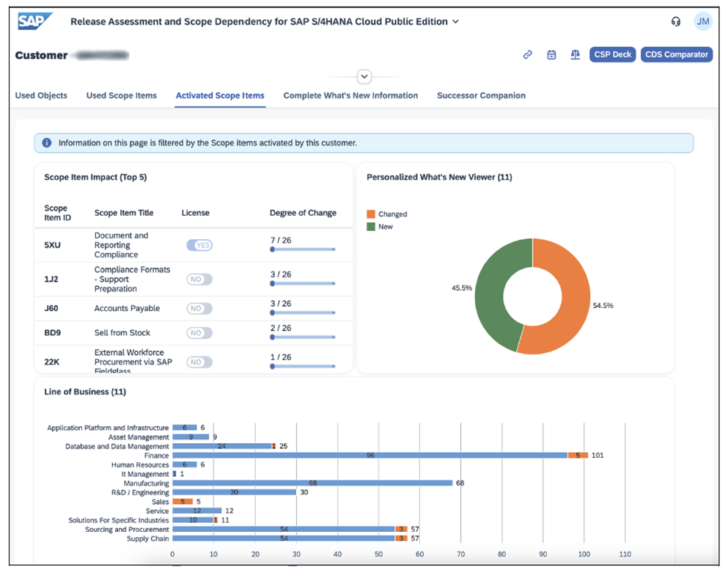Switch to the Used Objects tab
This screenshot has height=573, width=728.
[41, 95]
